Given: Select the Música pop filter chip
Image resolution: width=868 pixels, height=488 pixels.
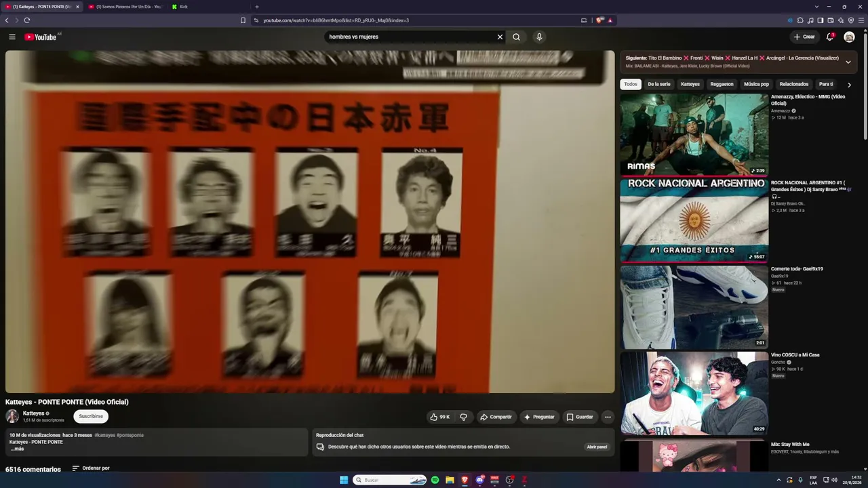Looking at the screenshot, I should [x=757, y=84].
